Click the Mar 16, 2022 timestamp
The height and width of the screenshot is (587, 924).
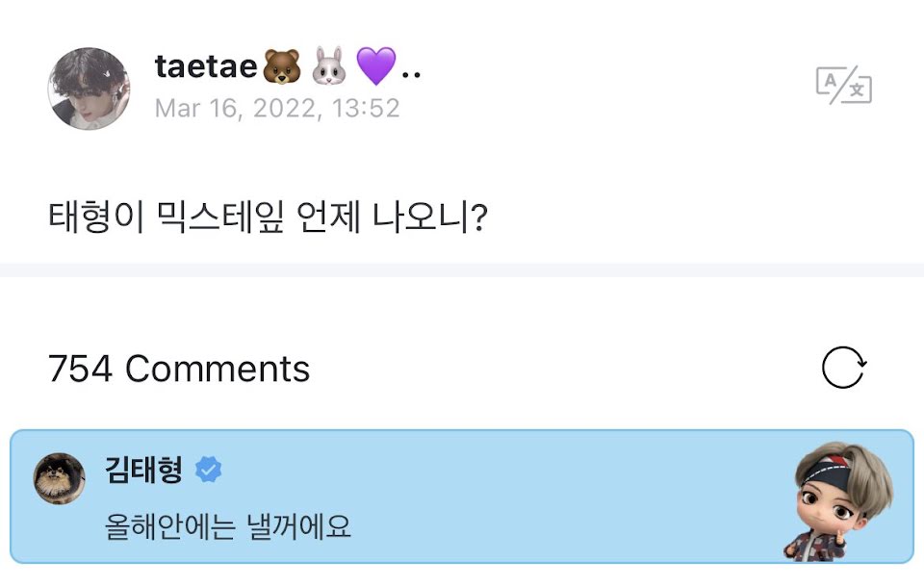pyautogui.click(x=277, y=108)
